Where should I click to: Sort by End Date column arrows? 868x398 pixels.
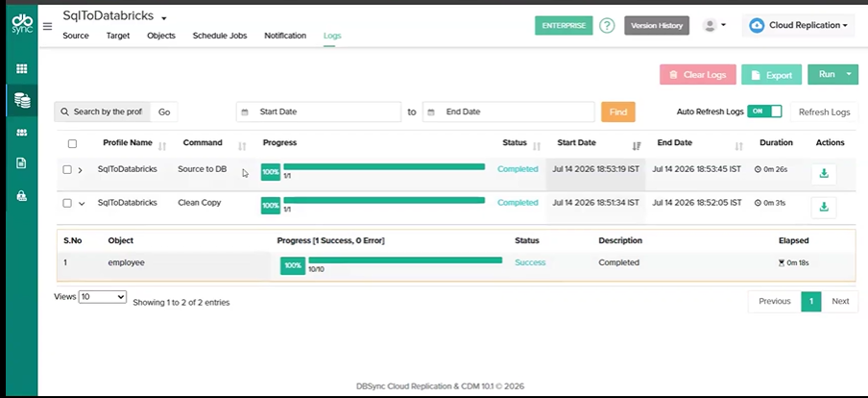[739, 146]
